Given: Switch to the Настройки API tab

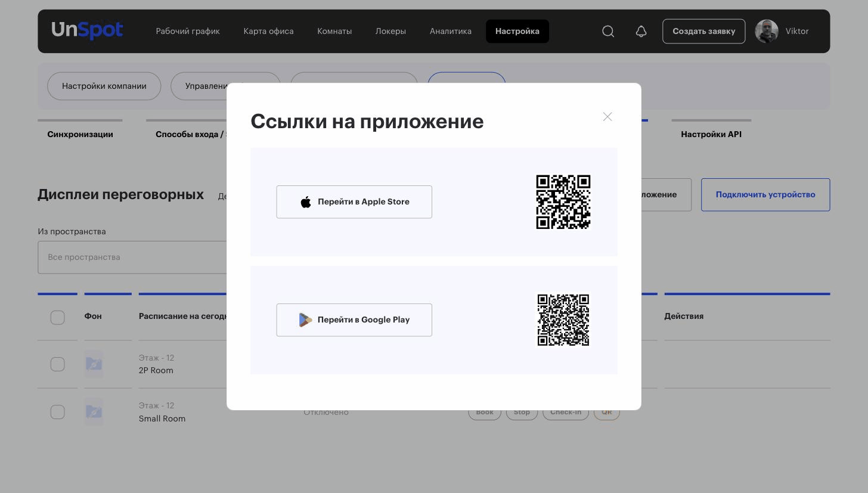Looking at the screenshot, I should tap(711, 134).
